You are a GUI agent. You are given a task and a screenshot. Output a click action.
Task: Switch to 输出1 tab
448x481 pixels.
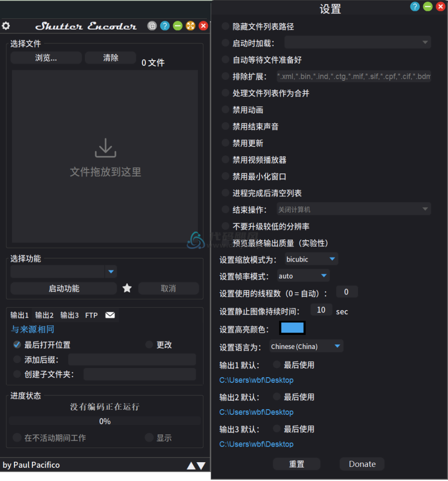[19, 315]
